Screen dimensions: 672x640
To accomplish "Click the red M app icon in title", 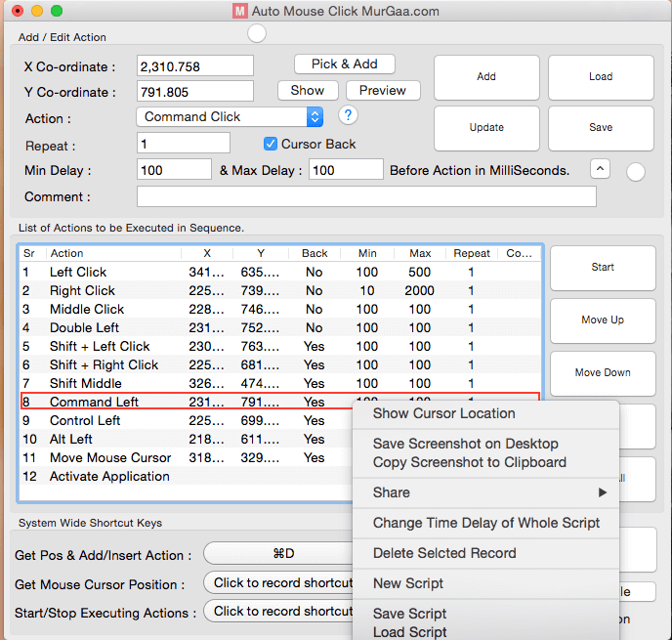I will pyautogui.click(x=240, y=11).
